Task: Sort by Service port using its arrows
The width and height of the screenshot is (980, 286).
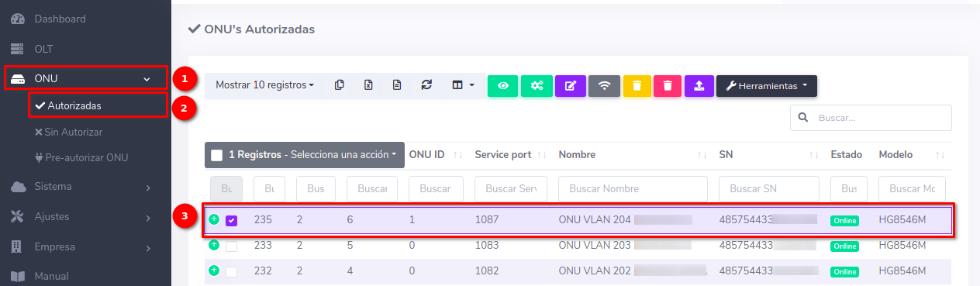Action: coord(542,155)
